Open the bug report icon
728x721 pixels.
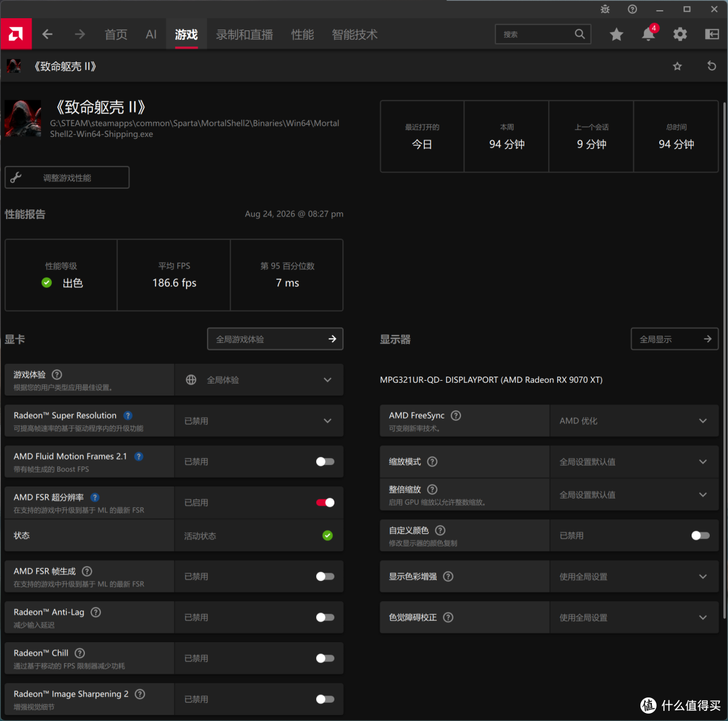click(605, 9)
